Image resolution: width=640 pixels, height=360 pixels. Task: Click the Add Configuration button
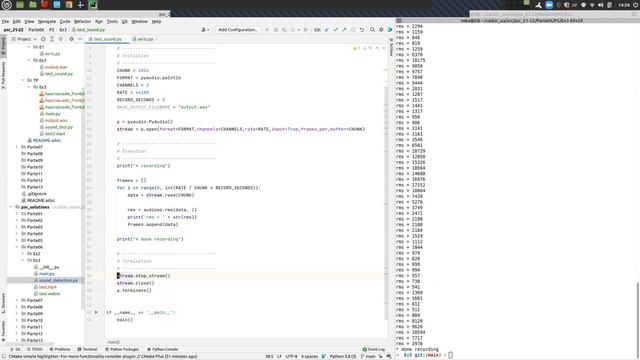pyautogui.click(x=238, y=30)
